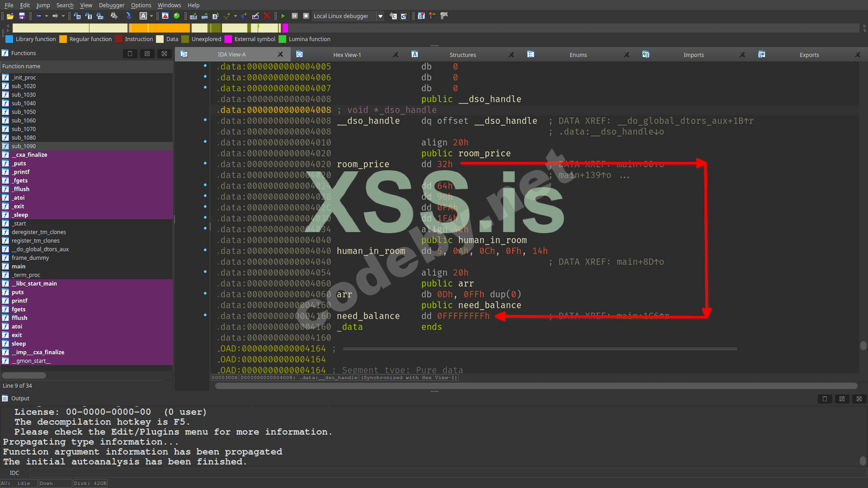The height and width of the screenshot is (488, 868).
Task: Open the forward-arrow history dropdown
Action: point(63,16)
